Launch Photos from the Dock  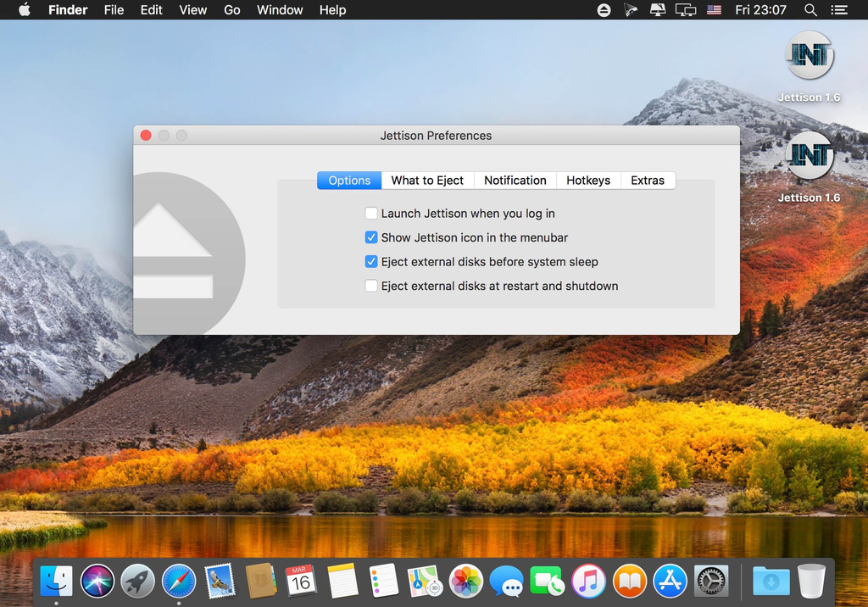pos(465,581)
